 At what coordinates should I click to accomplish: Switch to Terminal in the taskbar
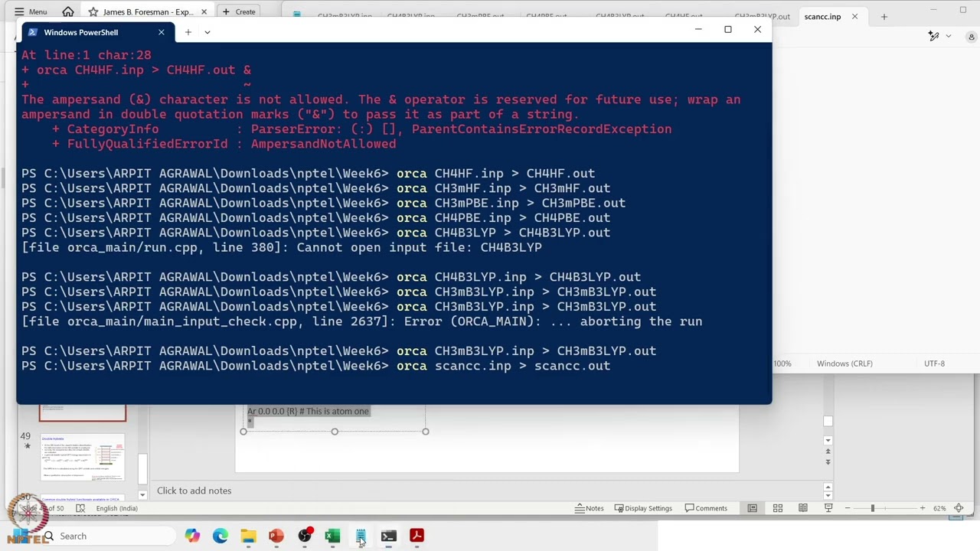click(x=388, y=536)
